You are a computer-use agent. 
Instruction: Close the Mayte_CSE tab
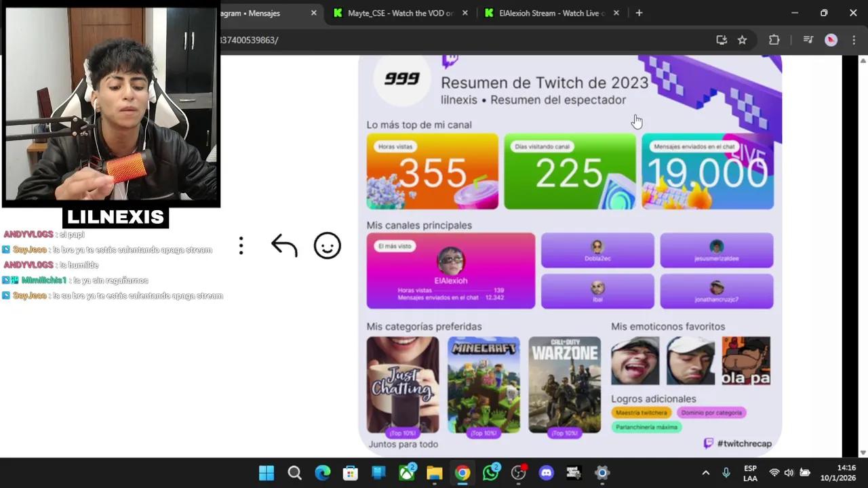pos(465,13)
